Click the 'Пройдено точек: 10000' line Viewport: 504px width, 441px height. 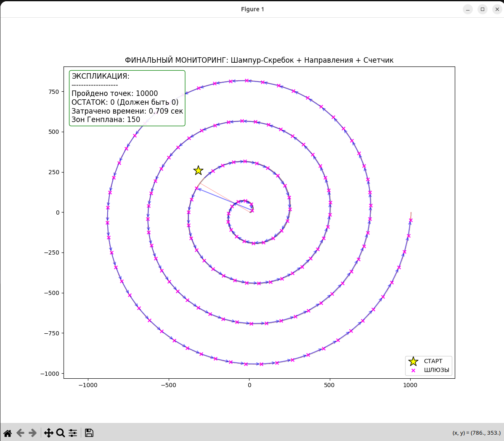[x=115, y=93]
